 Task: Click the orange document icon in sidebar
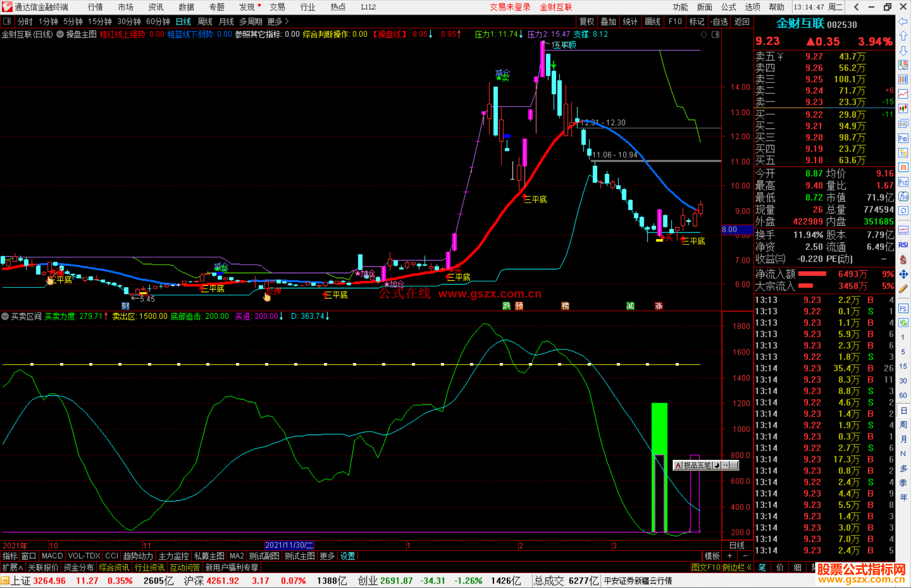[903, 167]
